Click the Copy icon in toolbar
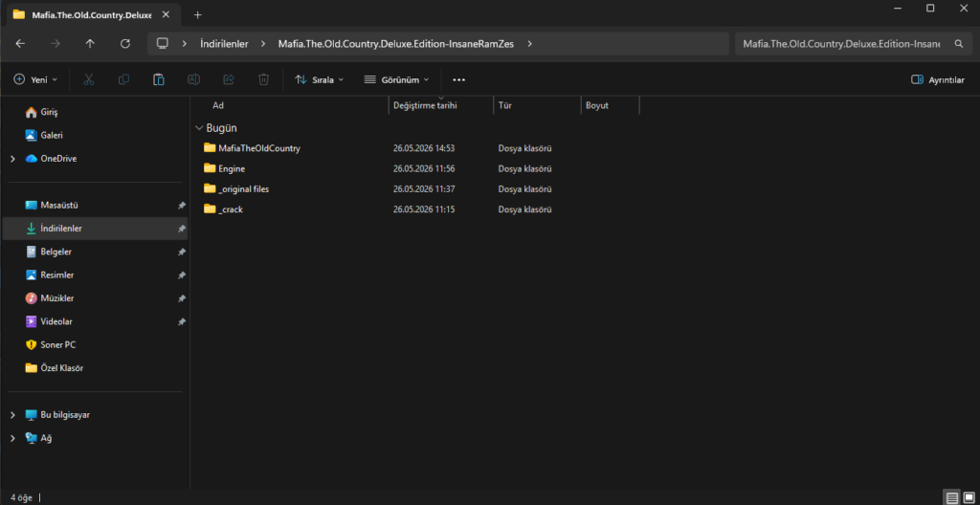This screenshot has width=980, height=505. [x=123, y=79]
